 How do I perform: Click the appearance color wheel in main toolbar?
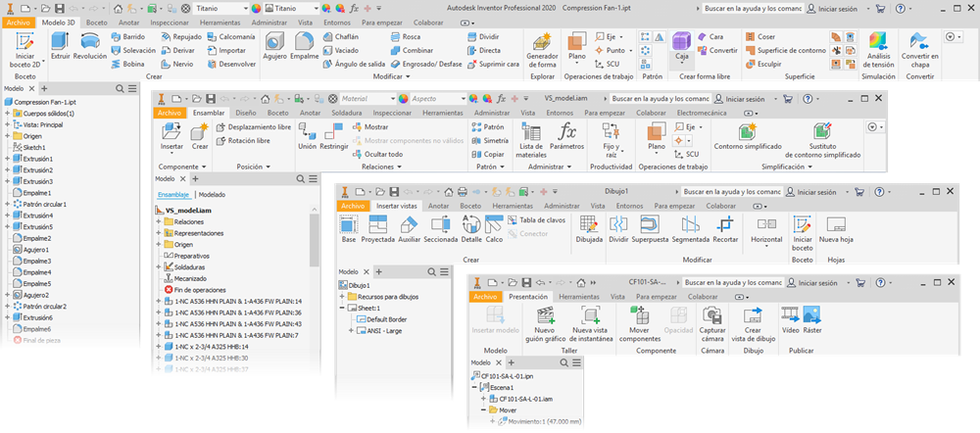coord(256,10)
